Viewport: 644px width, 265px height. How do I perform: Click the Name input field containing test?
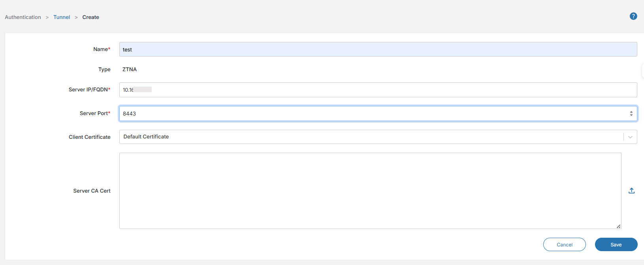click(x=378, y=49)
